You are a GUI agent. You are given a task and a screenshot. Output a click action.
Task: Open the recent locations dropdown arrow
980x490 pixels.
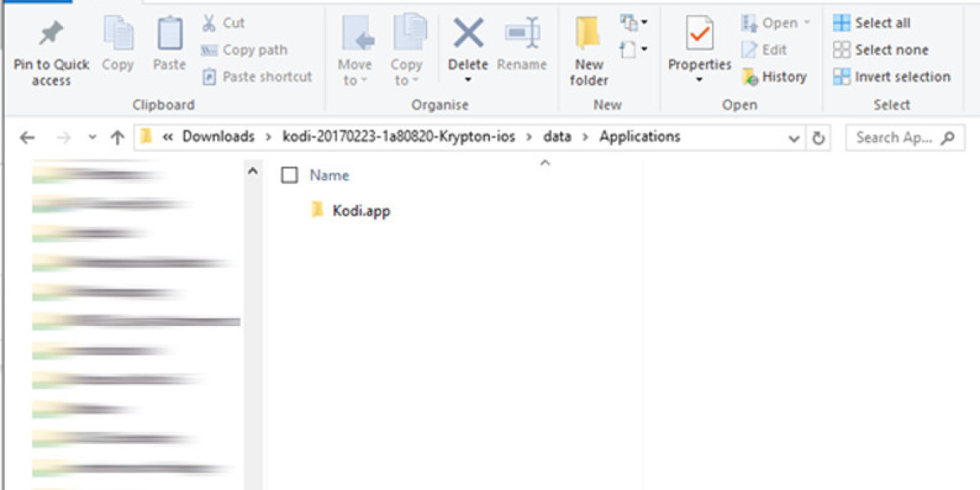92,138
